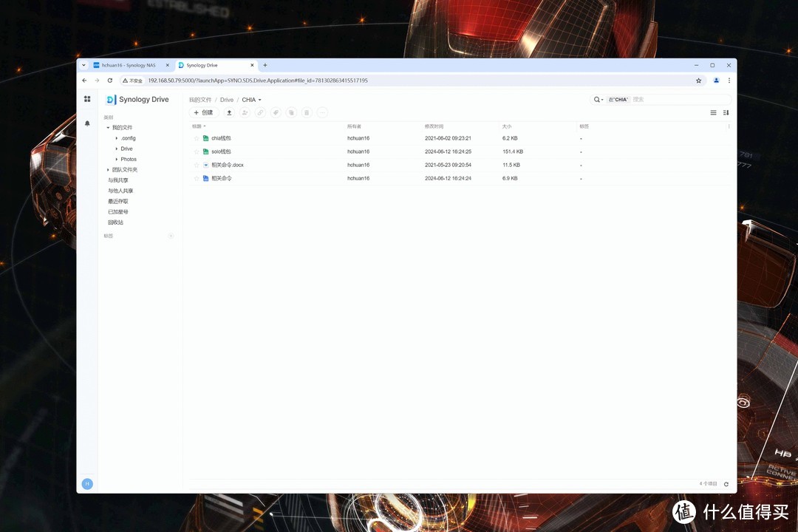Open the CHIA breadcrumb dropdown
798x532 pixels.
(260, 100)
